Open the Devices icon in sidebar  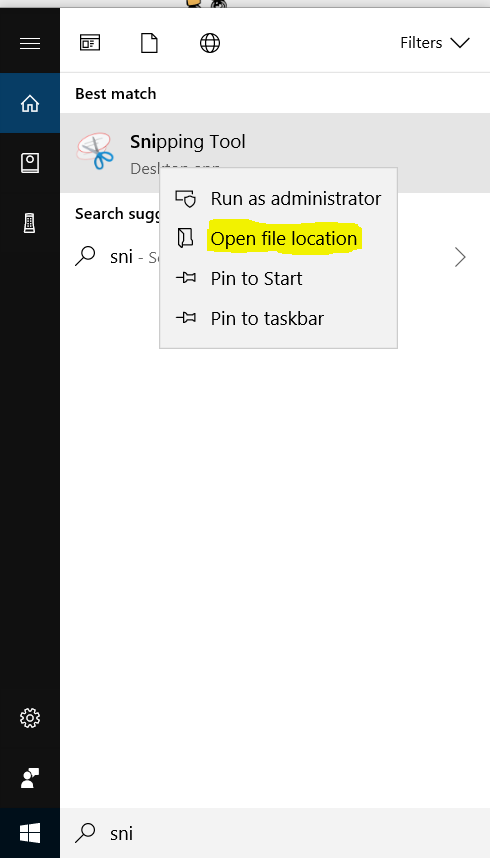click(30, 223)
